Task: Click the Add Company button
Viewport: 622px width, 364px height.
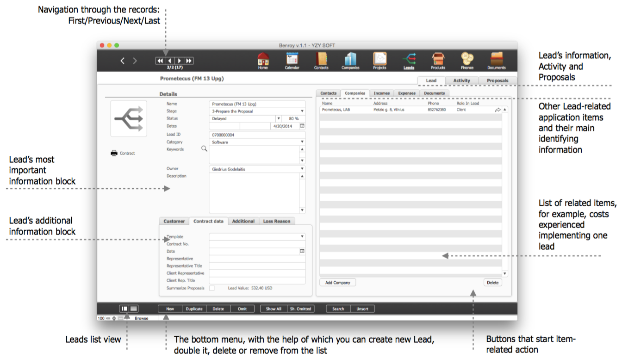Action: coord(337,283)
